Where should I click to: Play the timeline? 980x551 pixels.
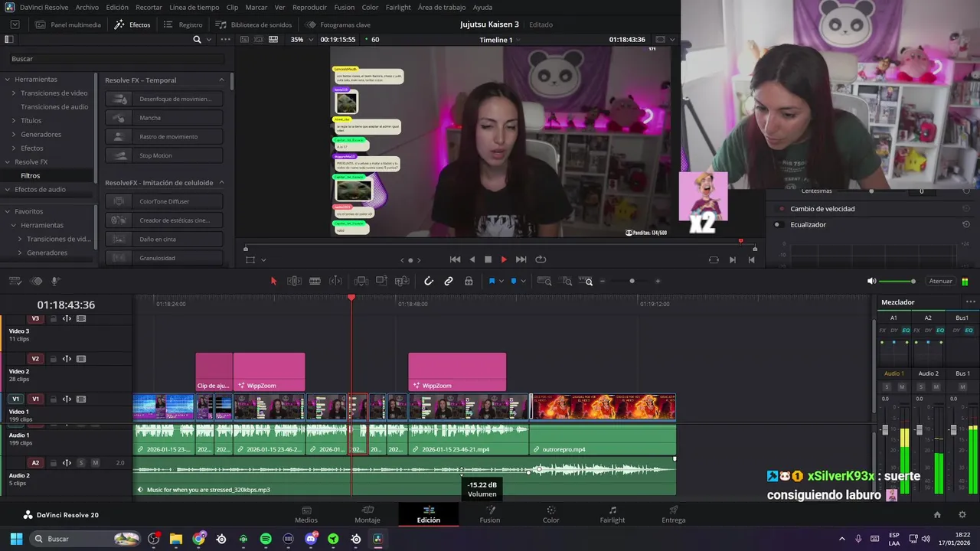pos(504,259)
